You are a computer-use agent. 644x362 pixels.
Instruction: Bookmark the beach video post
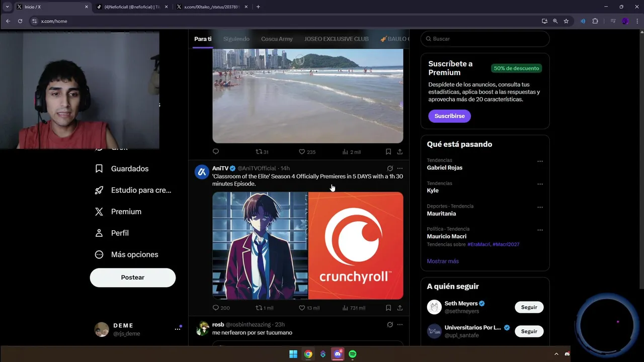(388, 151)
